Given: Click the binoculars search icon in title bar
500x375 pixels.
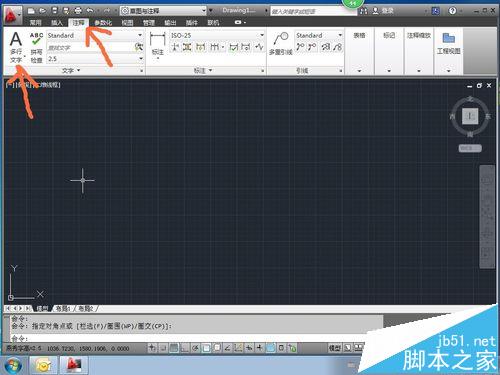Looking at the screenshot, I should click(x=363, y=11).
